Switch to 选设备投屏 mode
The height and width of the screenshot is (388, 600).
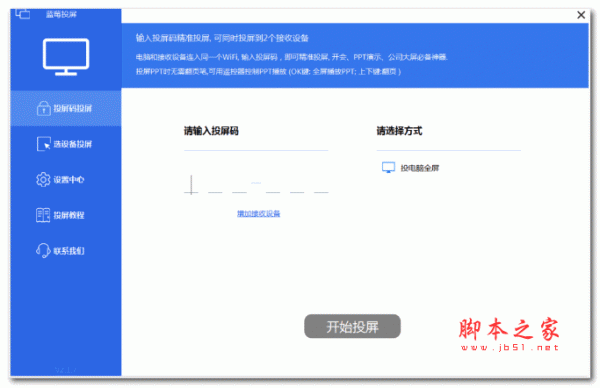coord(66,144)
